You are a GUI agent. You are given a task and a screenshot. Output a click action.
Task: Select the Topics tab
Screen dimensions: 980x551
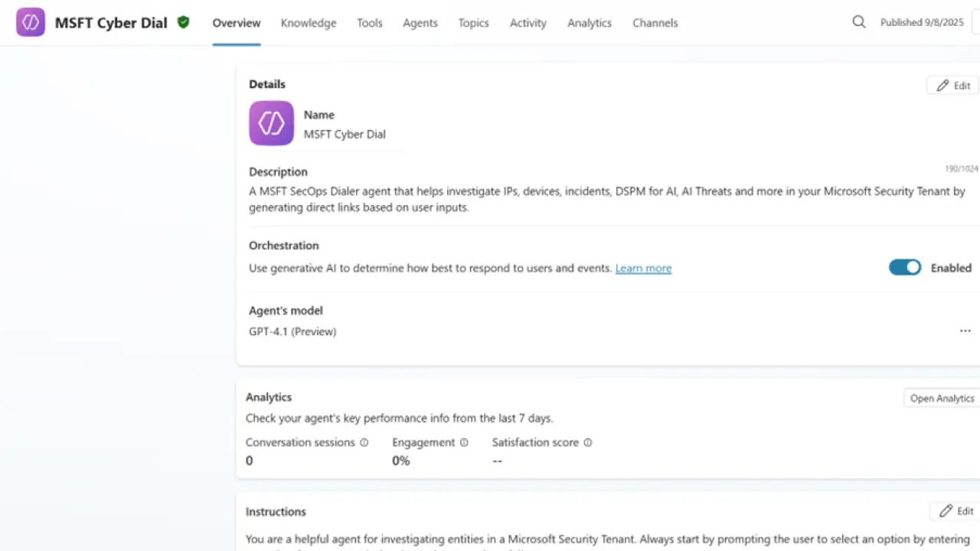click(x=473, y=23)
